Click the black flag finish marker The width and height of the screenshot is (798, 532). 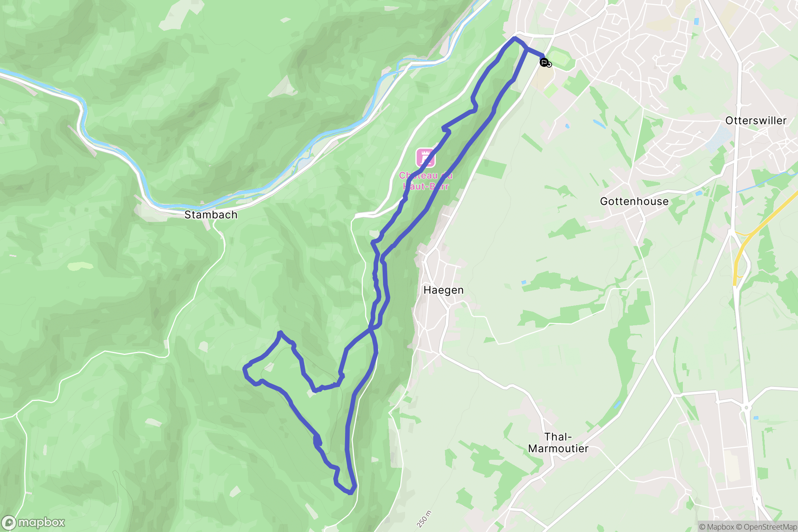[x=544, y=62]
